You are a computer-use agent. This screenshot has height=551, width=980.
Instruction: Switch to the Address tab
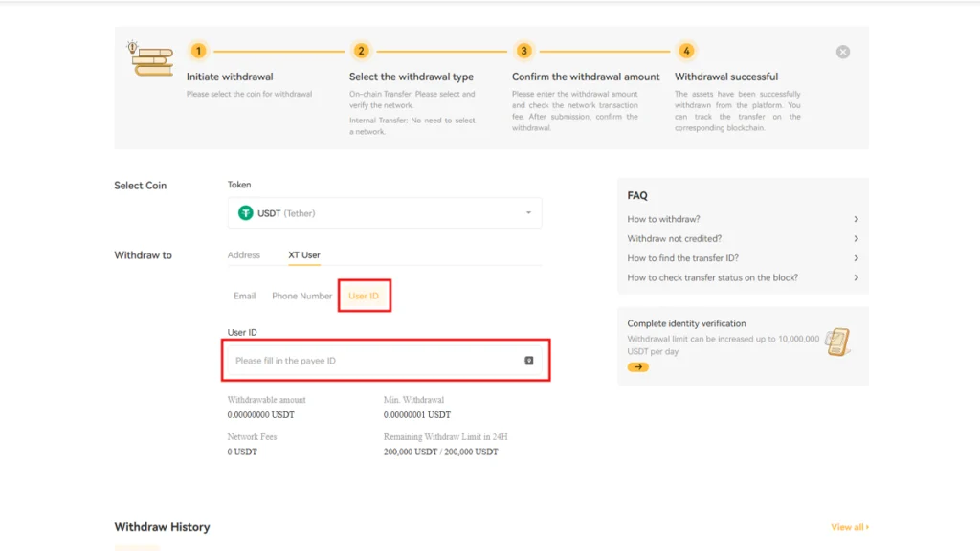click(x=244, y=254)
